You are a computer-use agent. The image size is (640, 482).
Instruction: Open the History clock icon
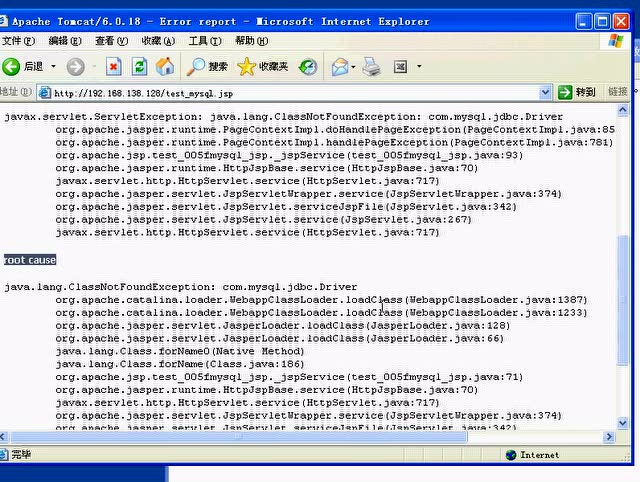[308, 67]
